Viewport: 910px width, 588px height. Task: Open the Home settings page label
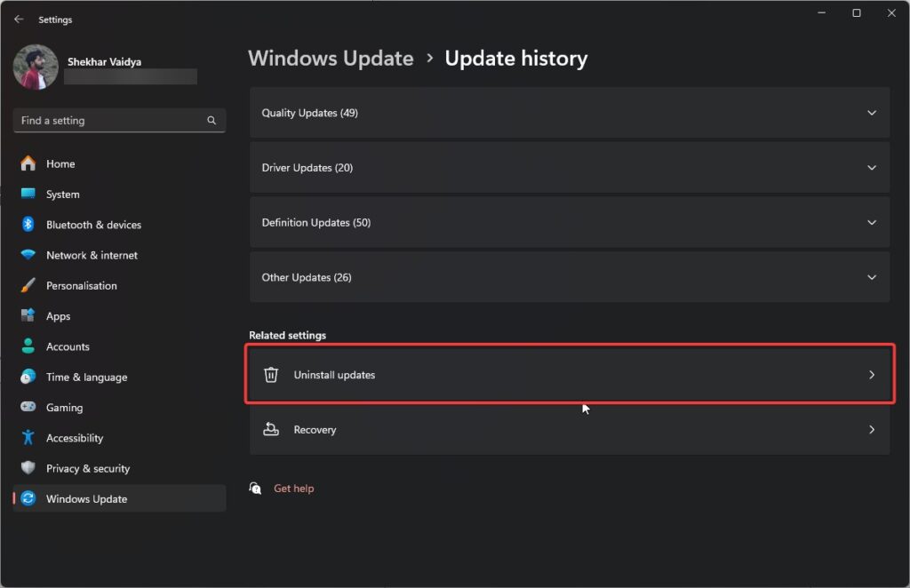(60, 163)
